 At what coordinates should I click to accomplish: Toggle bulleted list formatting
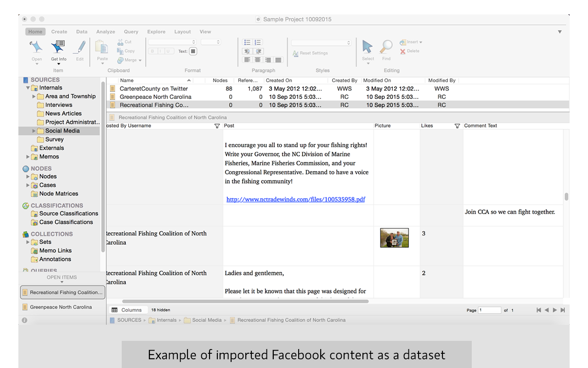(x=247, y=42)
